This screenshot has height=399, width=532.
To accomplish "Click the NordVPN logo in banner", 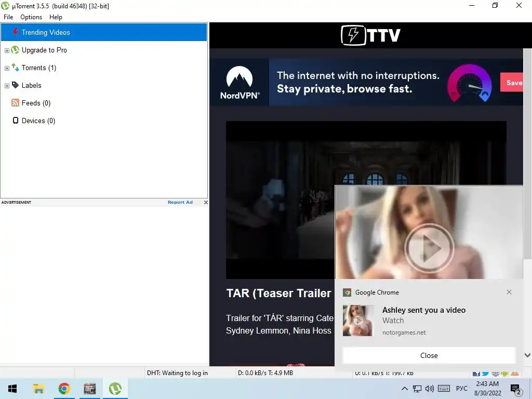I will tap(240, 83).
